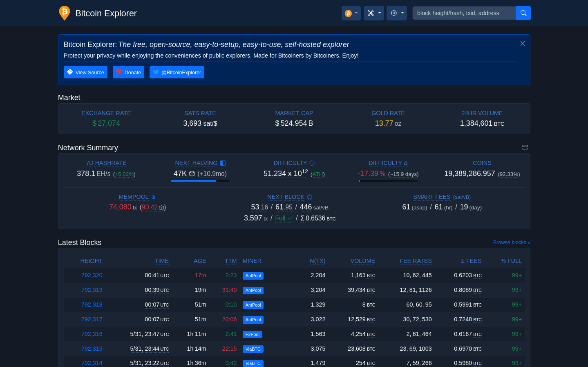Click the icon beside Next Block

[310, 197]
